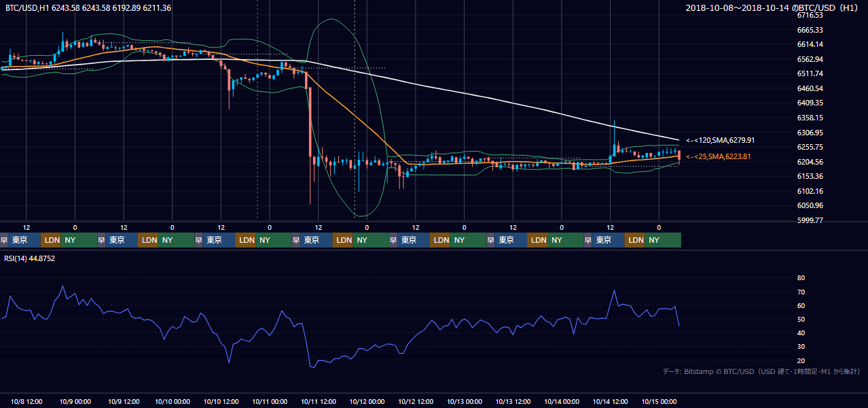Click price axis value 6409.35

[x=810, y=103]
